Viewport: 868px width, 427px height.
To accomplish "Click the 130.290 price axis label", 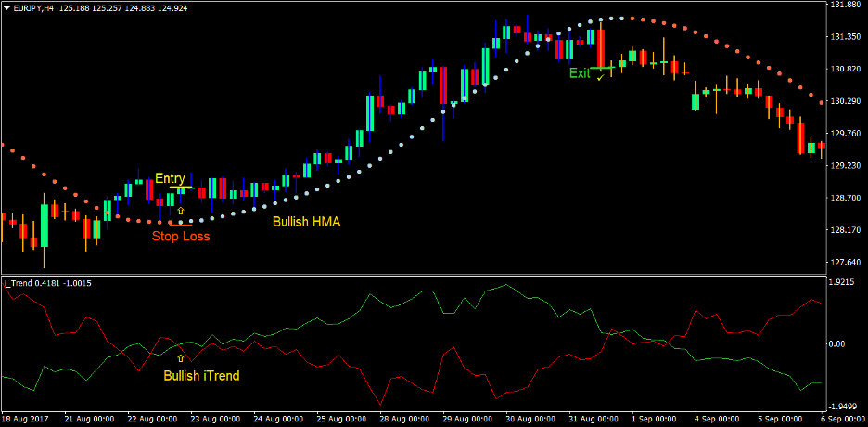I will tap(844, 101).
